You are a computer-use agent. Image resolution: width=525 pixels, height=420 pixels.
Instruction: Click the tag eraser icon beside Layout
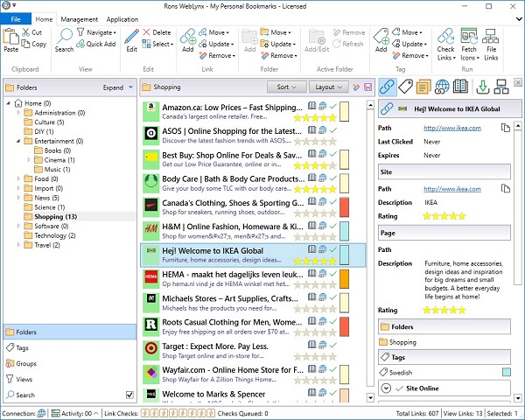coord(356,87)
